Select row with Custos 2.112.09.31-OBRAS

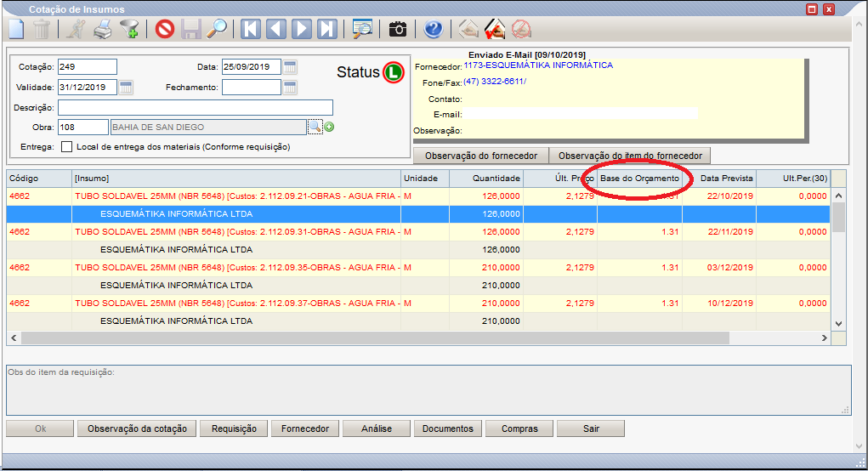[x=418, y=232]
